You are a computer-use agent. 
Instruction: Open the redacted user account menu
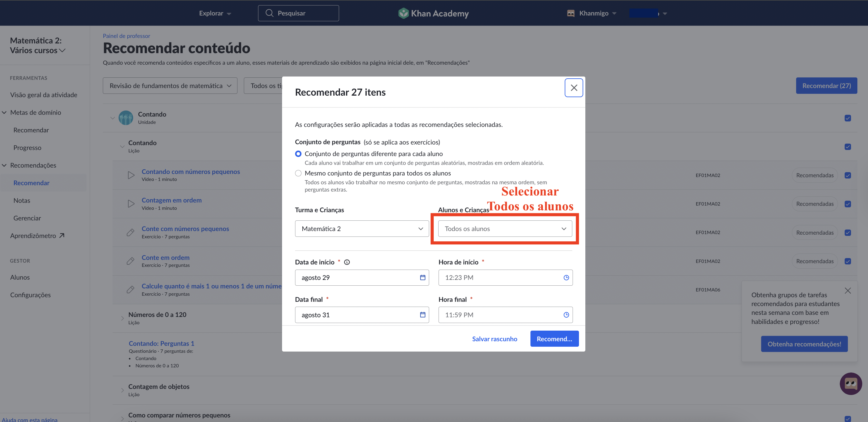648,13
